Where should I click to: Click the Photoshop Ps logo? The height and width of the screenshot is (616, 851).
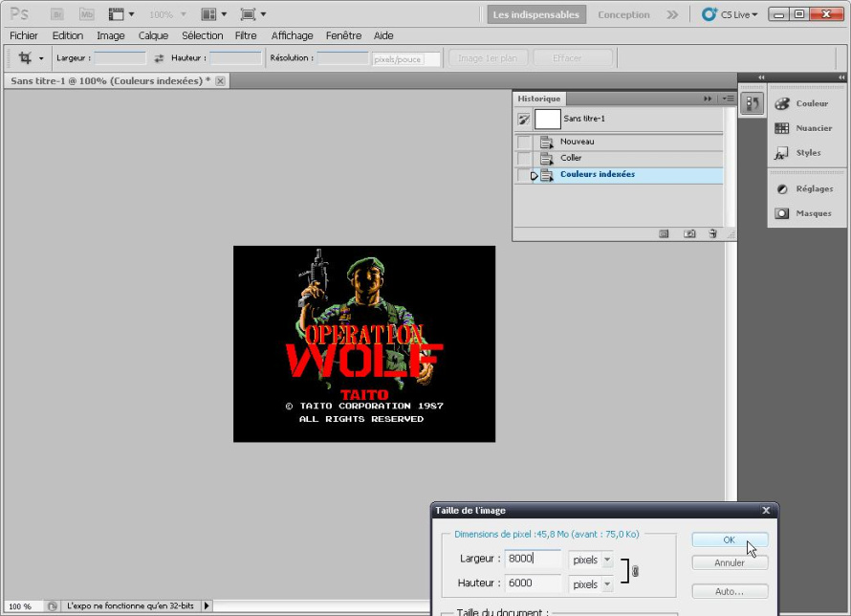[19, 14]
